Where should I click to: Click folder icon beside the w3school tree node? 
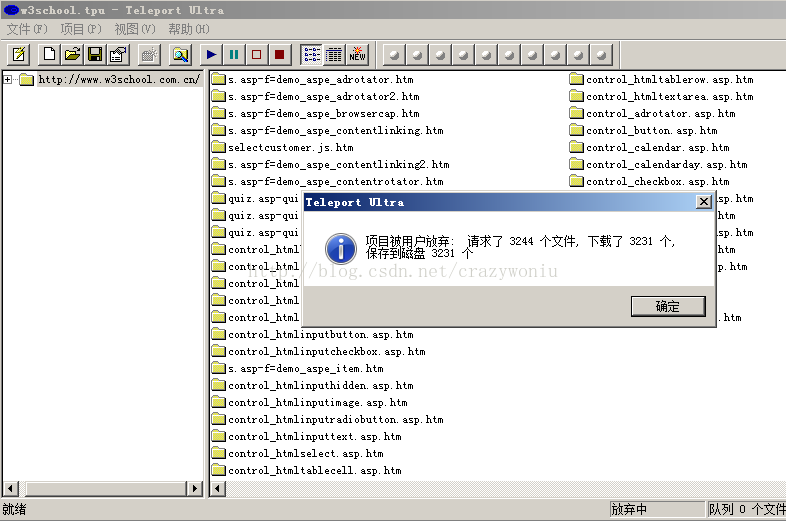click(27, 79)
